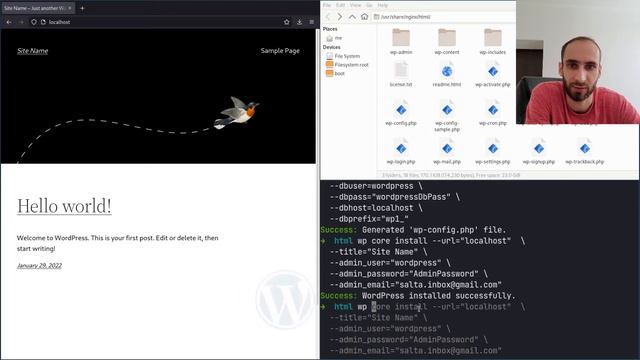This screenshot has height=360, width=640.
Task: Click the 'WordPress installed successfully.' terminal line
Action: coord(418,296)
